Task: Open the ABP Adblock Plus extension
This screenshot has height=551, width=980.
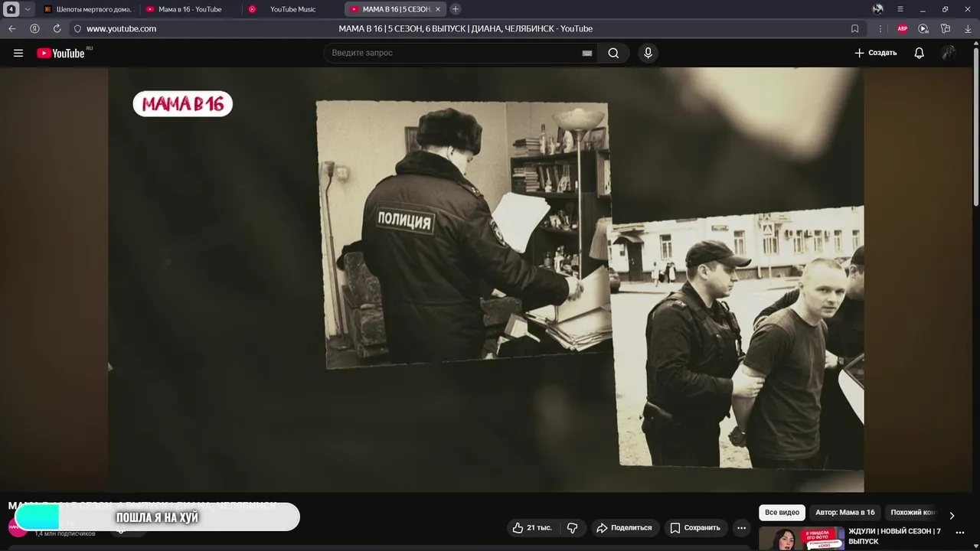Action: tap(903, 28)
